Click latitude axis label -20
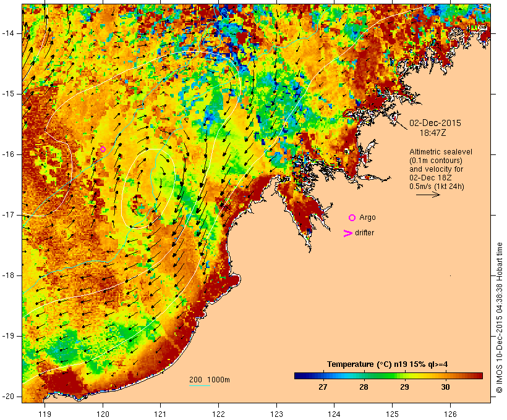The height and width of the screenshot is (420, 507). [7, 397]
